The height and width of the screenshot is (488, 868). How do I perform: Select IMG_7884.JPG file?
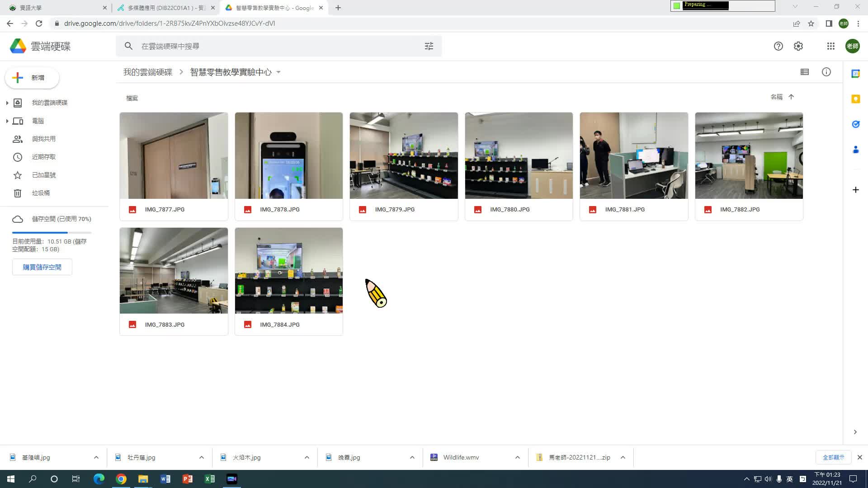coord(289,282)
